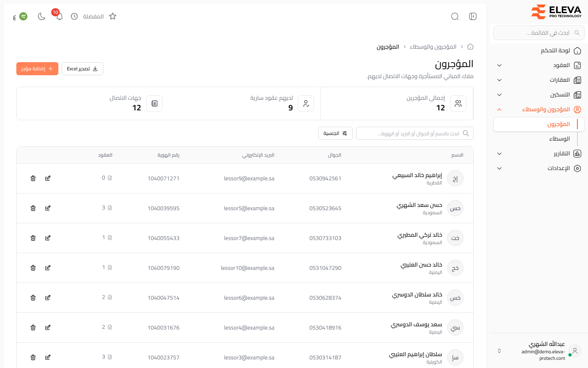This screenshot has height=368, width=588.
Task: Expand the الإعدادات sidebar menu
Action: [x=539, y=168]
